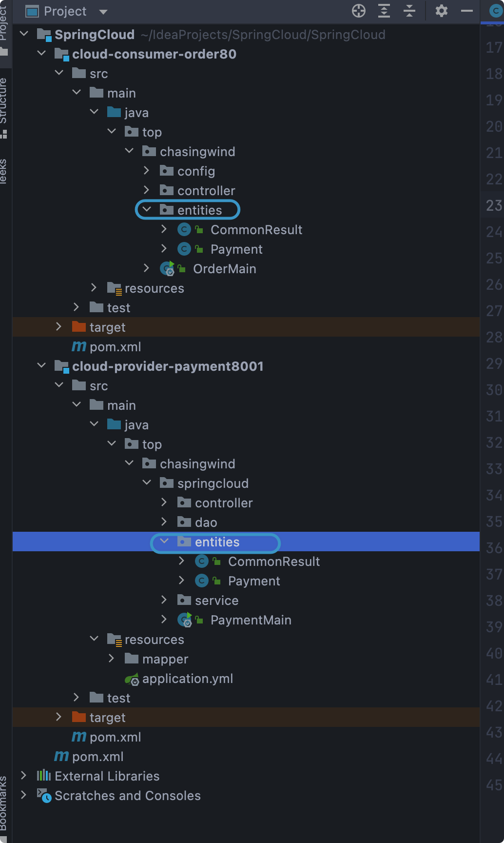The height and width of the screenshot is (843, 504).
Task: Expand External Libraries node
Action: click(23, 776)
